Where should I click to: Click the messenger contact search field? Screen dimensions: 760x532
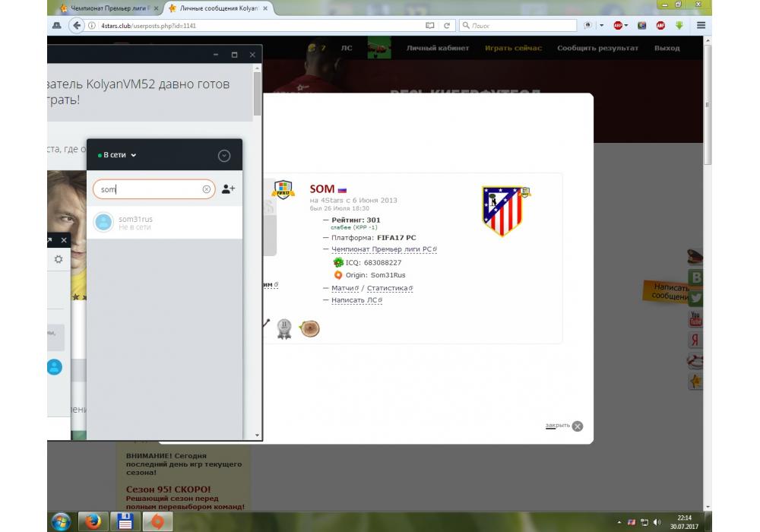(x=154, y=189)
